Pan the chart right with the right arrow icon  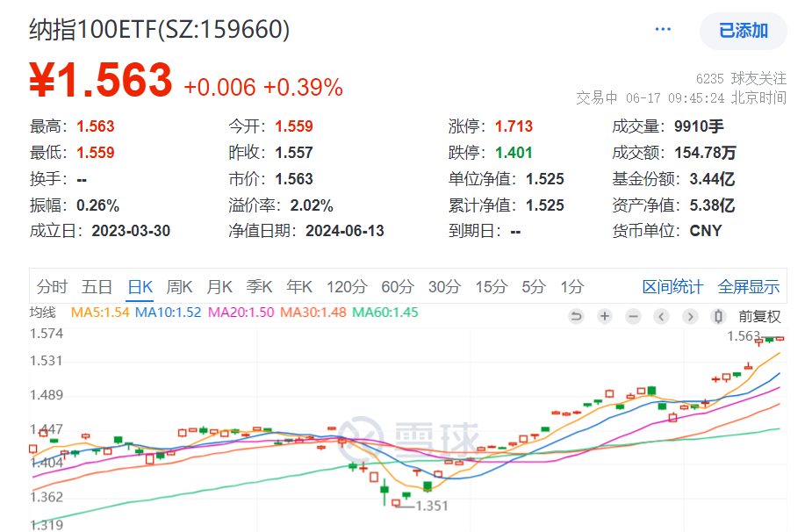(690, 317)
